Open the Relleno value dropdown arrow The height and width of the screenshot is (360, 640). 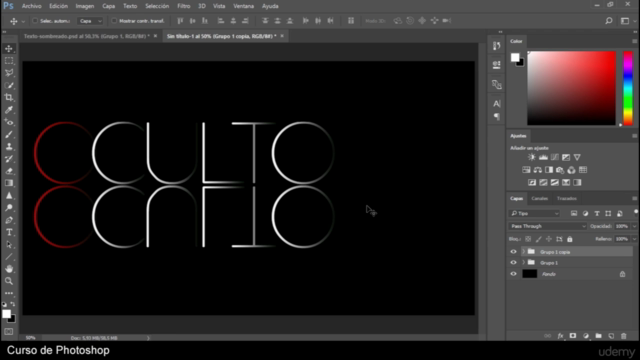(x=634, y=239)
